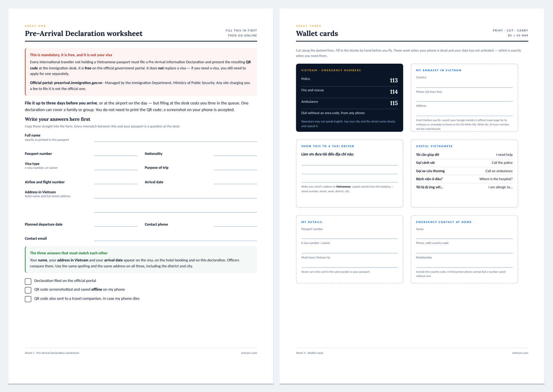Click the 'Làm ơn đưa tôi đến địa chỉ này' phrase
This screenshot has width=553, height=392.
pyautogui.click(x=328, y=154)
